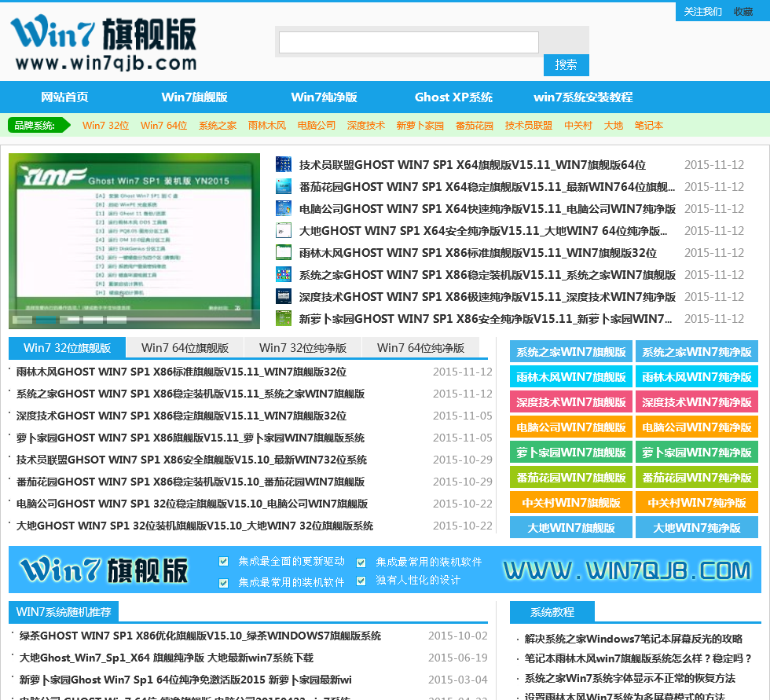Click the 系统之家WIN7旗舰版 button
The image size is (770, 700).
[570, 352]
